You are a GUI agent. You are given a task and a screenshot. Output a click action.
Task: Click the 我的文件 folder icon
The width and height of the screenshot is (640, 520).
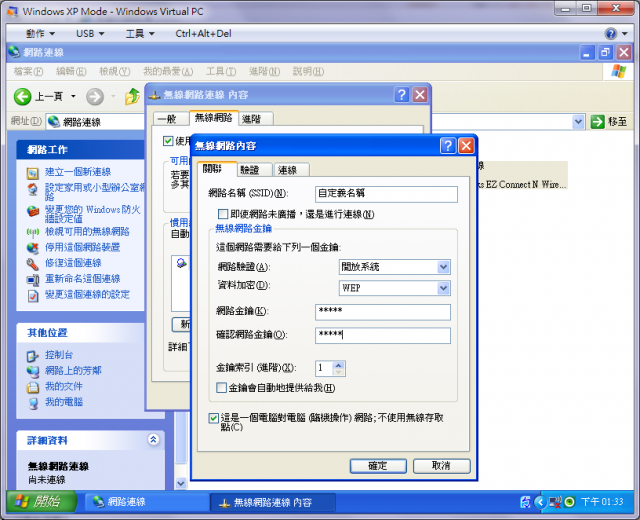[x=33, y=387]
